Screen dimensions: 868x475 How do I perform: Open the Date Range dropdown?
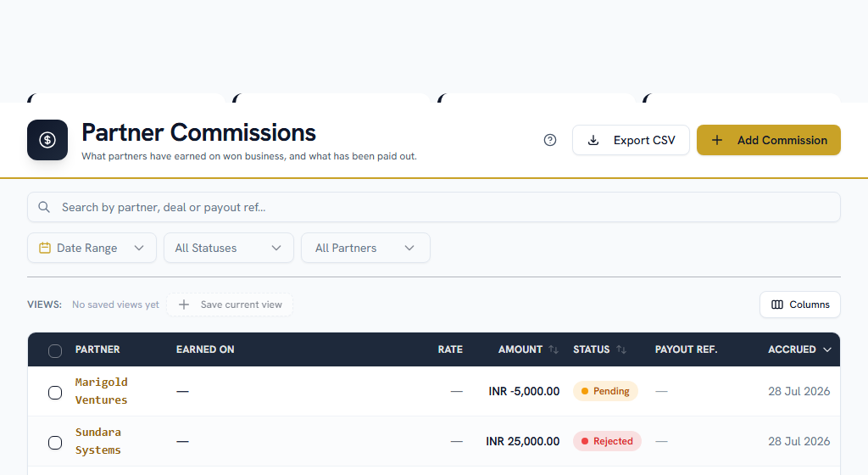(x=92, y=248)
